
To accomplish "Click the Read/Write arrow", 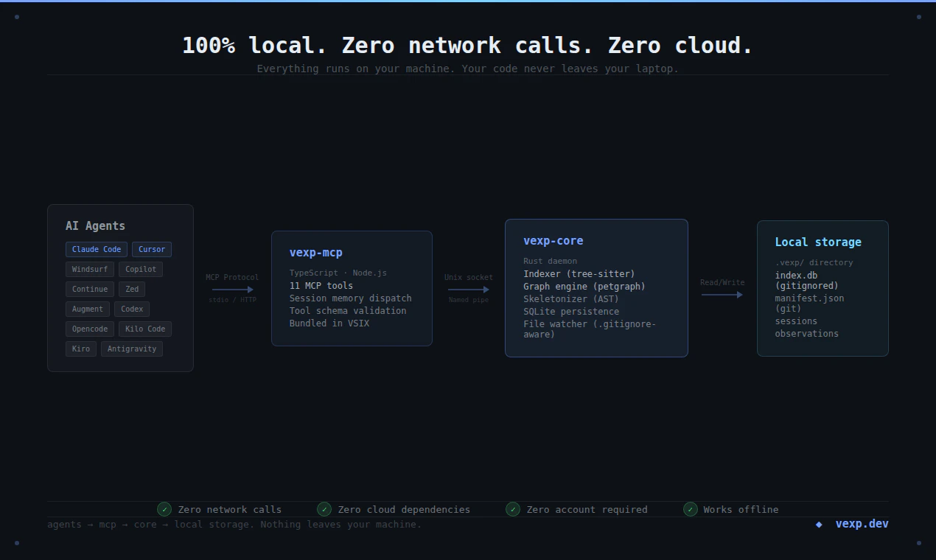I will (722, 295).
